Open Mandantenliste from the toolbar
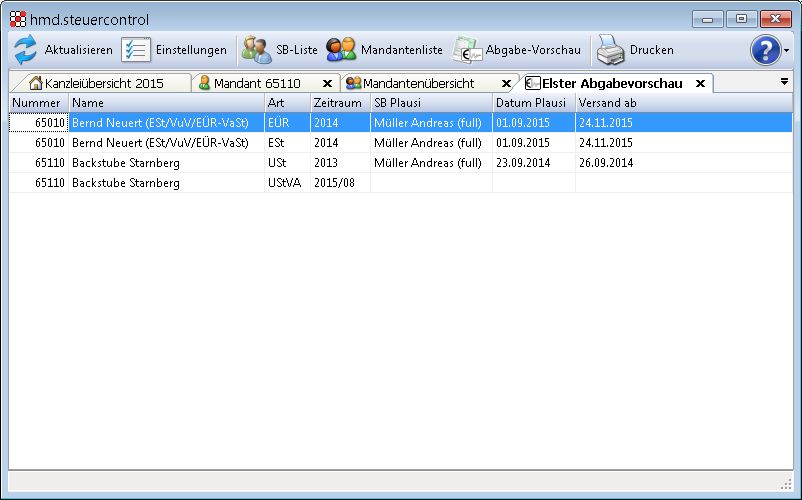The image size is (802, 500). point(341,50)
